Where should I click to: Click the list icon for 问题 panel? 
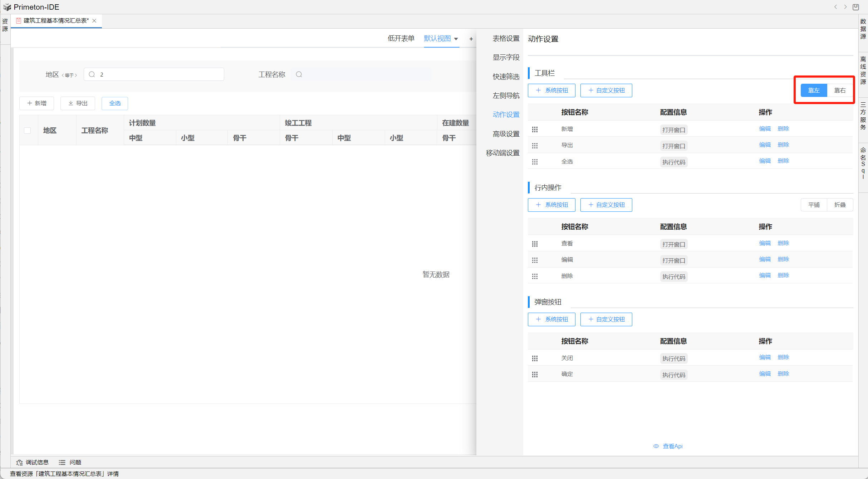[62, 462]
